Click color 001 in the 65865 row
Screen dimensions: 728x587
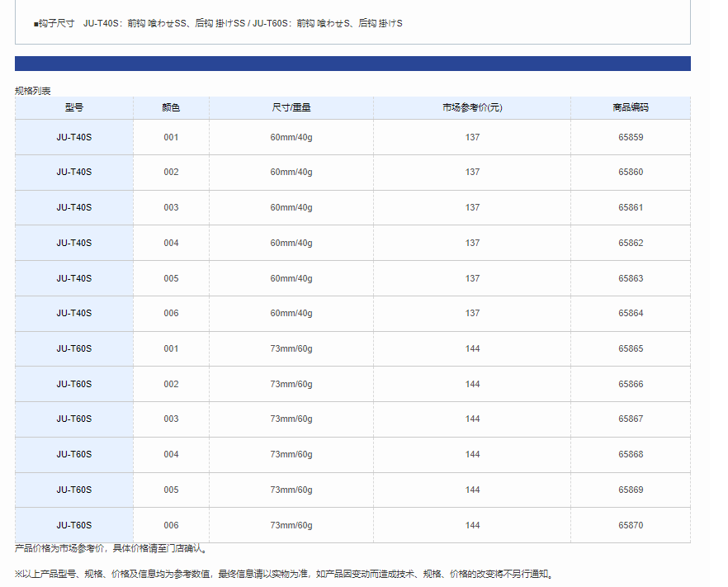pos(171,348)
